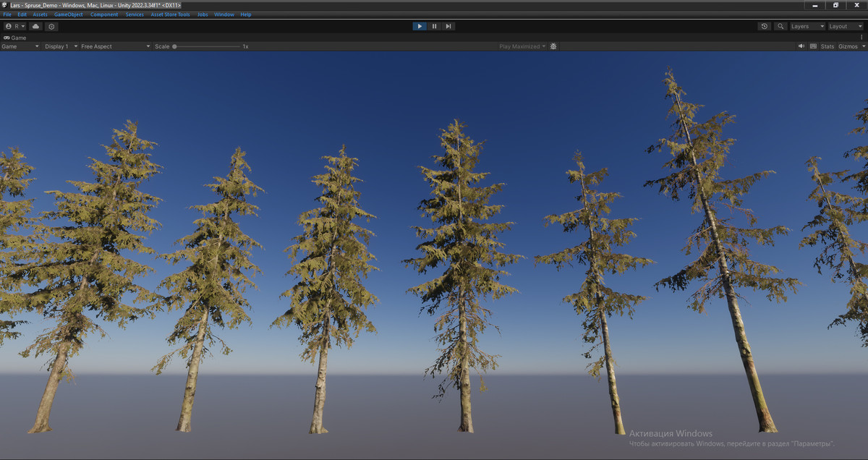Click the account settings gear icon
Screen dimensions: 868x460
[51, 27]
